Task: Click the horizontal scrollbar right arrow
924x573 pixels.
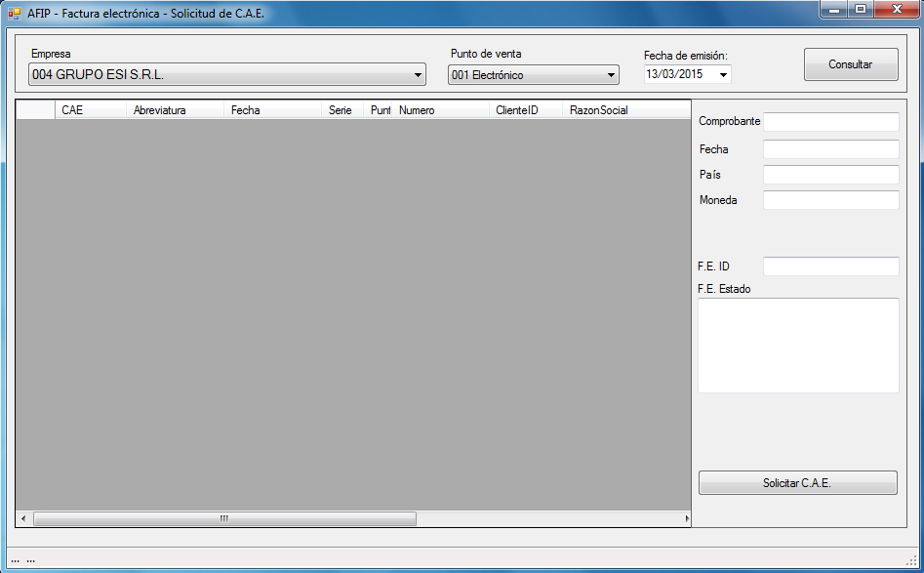Action: pos(686,518)
